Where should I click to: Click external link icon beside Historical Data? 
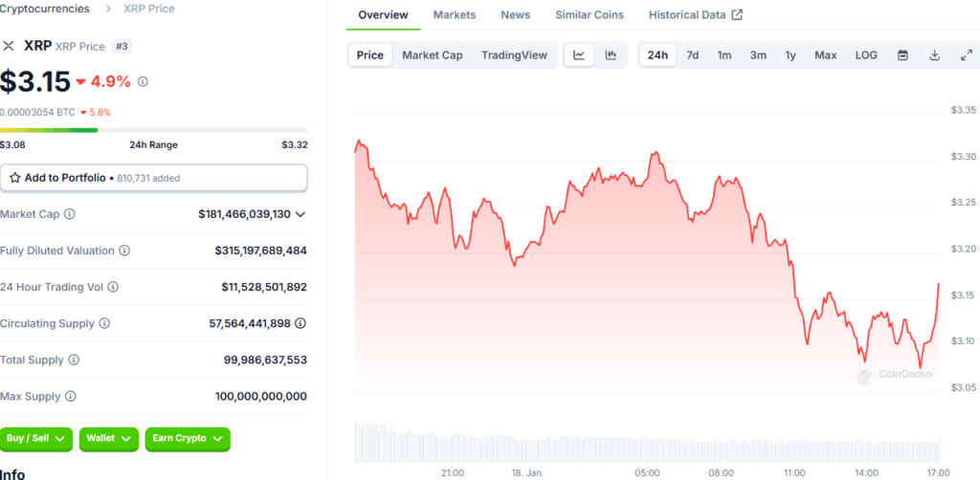pos(737,14)
